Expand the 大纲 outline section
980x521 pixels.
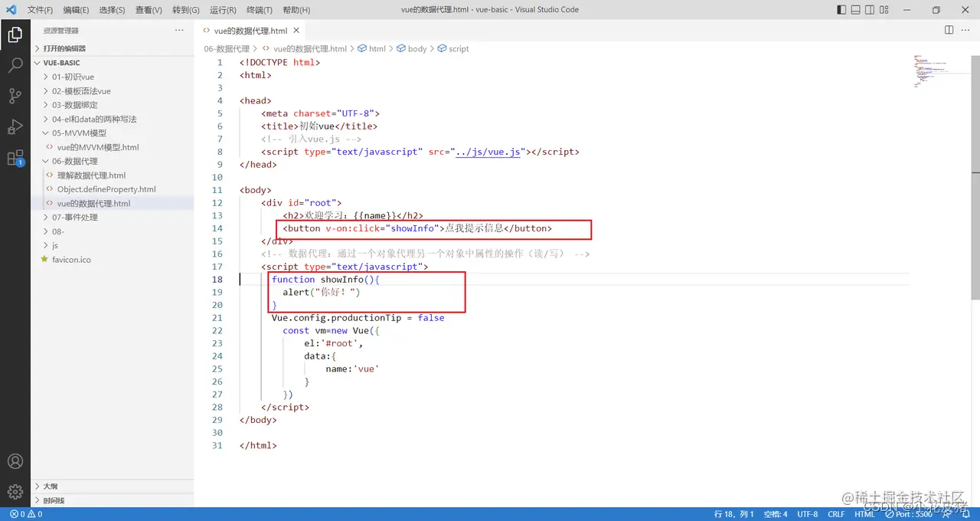(112, 487)
